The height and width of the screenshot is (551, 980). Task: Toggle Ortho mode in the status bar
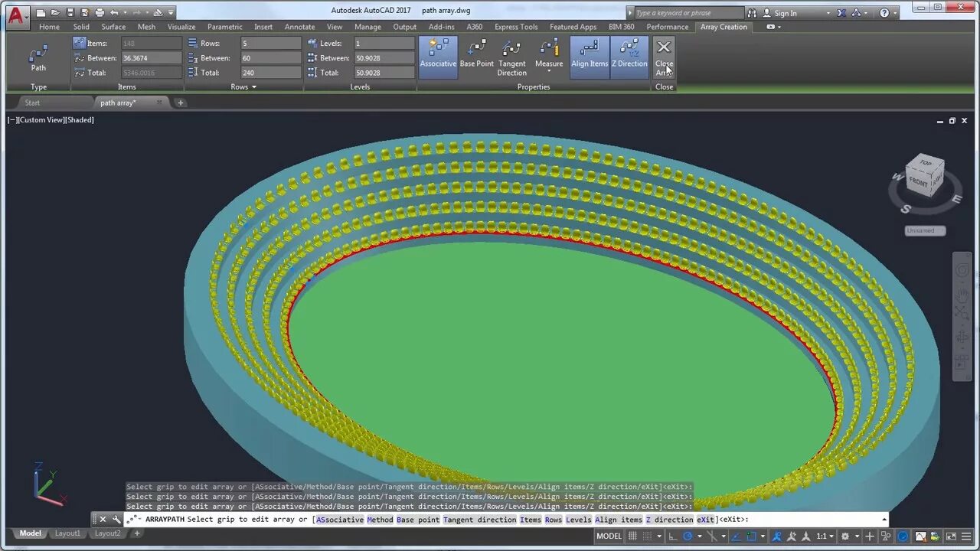click(x=672, y=536)
